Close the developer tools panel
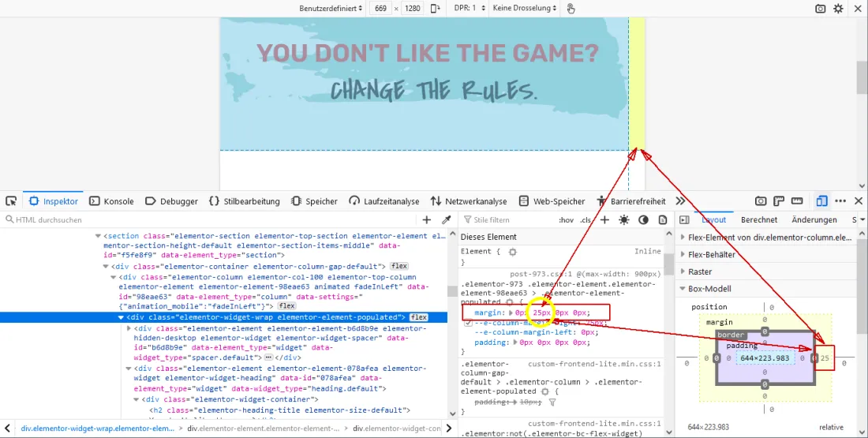 point(859,201)
